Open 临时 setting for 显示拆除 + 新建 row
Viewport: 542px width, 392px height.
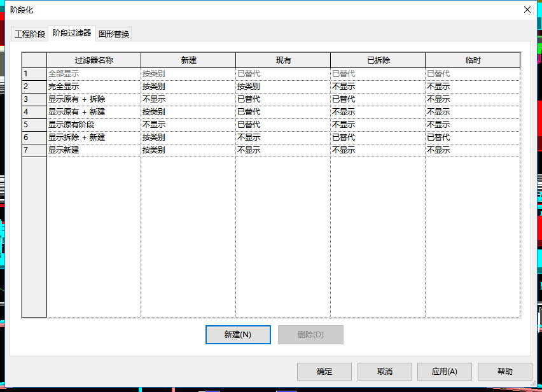click(x=473, y=137)
